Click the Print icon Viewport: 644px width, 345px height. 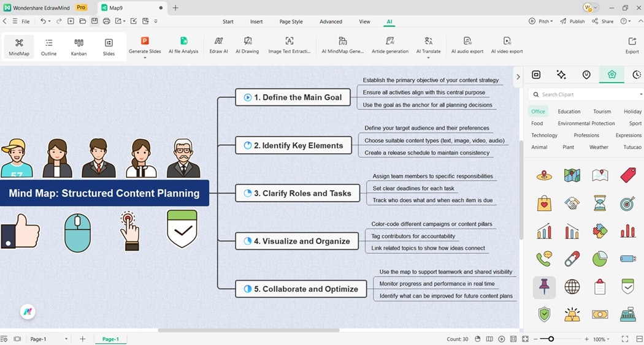point(106,21)
